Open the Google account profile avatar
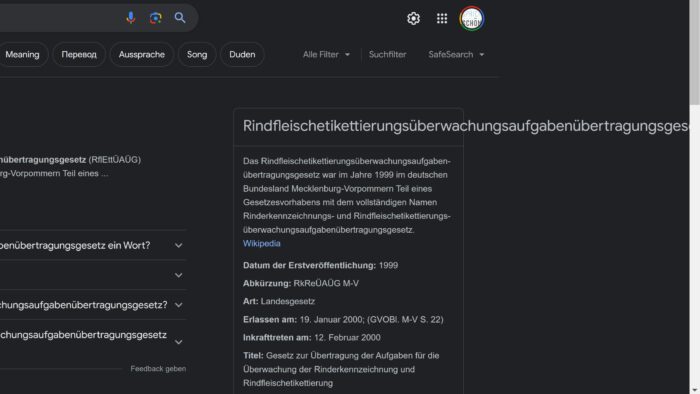 [471, 19]
